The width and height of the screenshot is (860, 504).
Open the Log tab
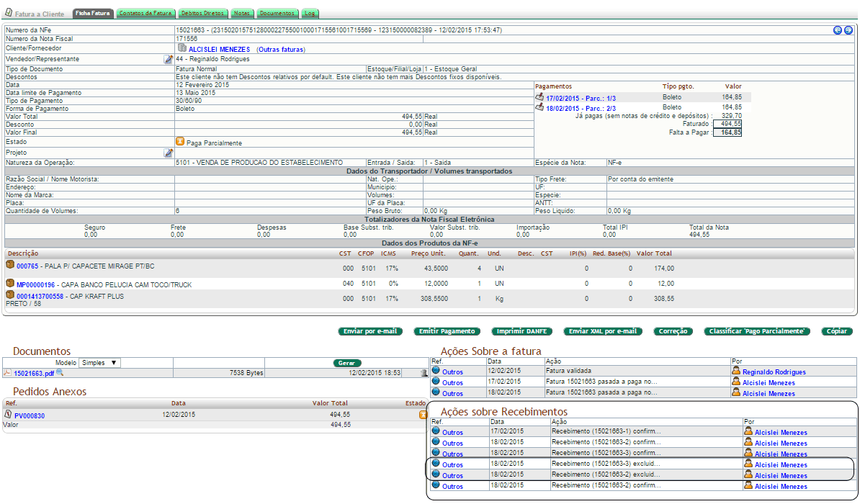click(x=310, y=13)
